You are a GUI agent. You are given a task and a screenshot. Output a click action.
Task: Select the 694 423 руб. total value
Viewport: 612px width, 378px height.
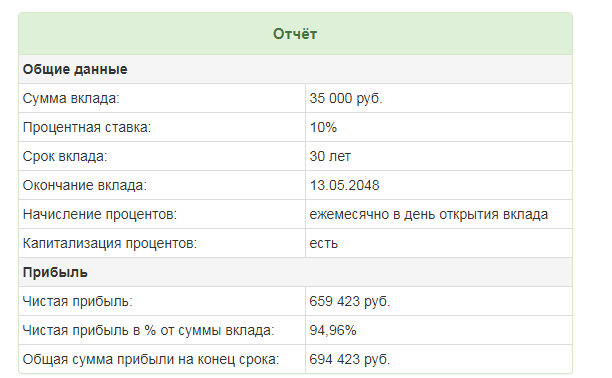pos(350,359)
